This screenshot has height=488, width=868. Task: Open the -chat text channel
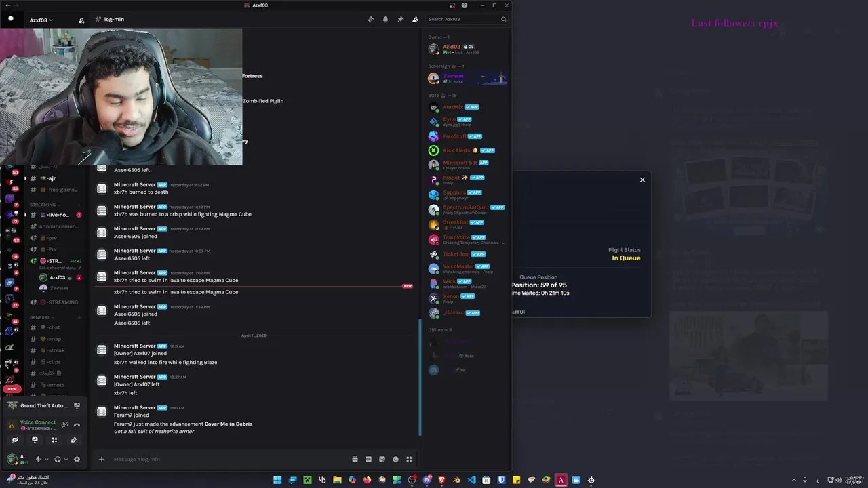tap(56, 327)
